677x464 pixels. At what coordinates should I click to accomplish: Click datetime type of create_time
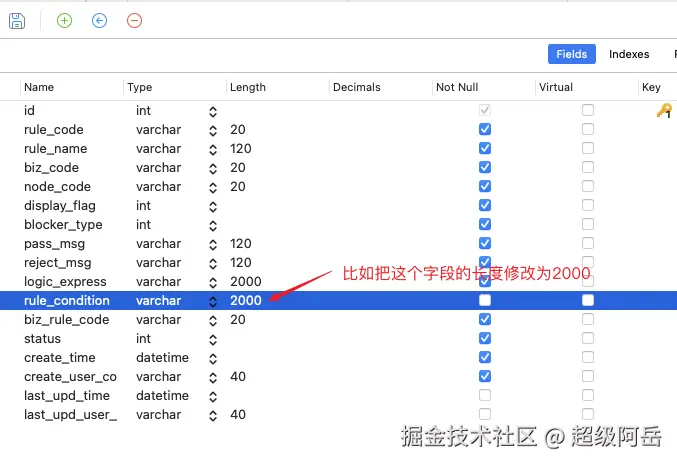click(162, 357)
